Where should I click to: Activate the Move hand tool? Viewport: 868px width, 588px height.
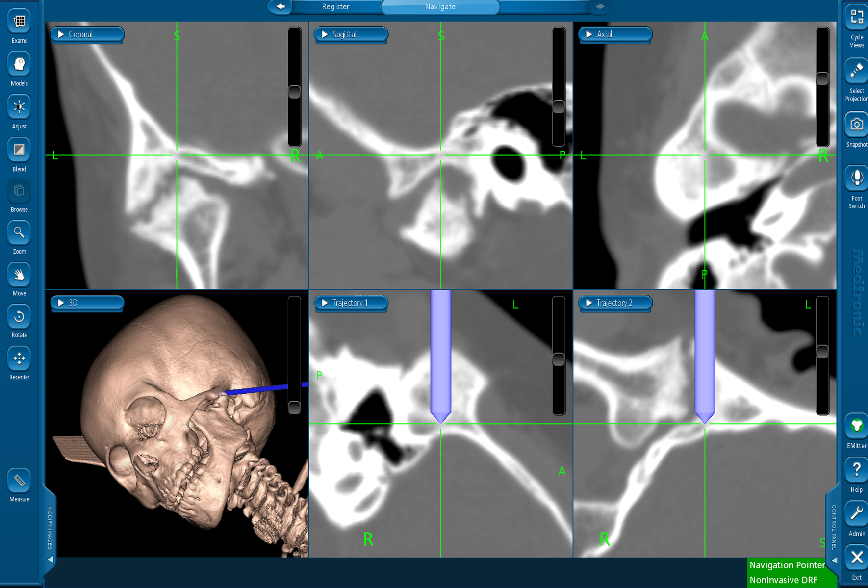(19, 275)
